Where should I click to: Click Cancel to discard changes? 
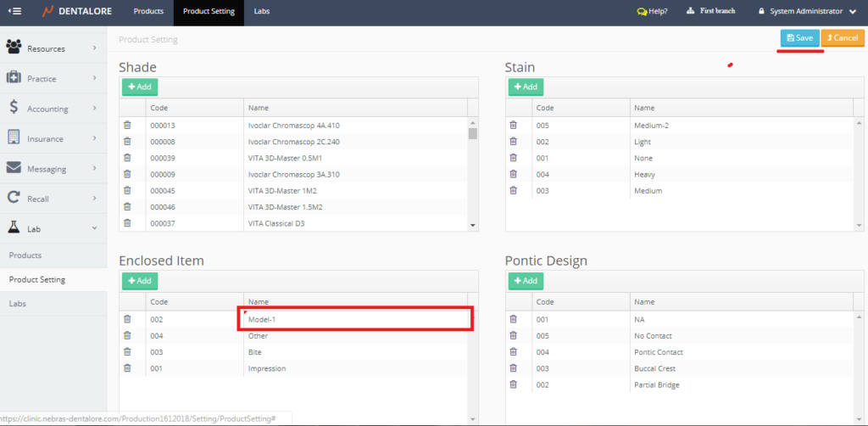(842, 38)
